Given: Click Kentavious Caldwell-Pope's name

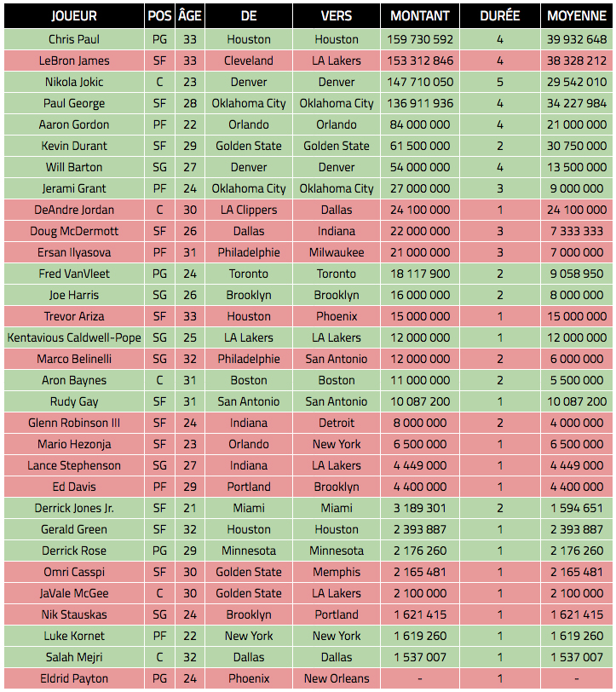Looking at the screenshot, I should 74,337.
